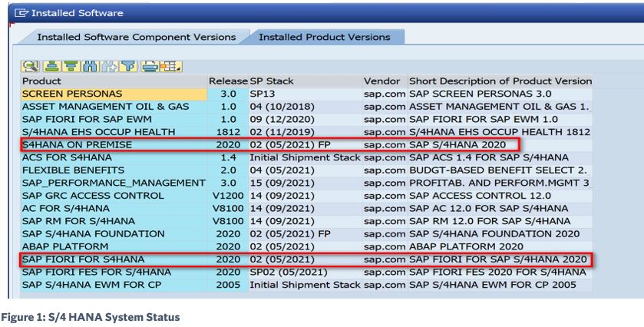Select the SCREEN PERSONAS product cell
The width and height of the screenshot is (644, 327).
[114, 94]
